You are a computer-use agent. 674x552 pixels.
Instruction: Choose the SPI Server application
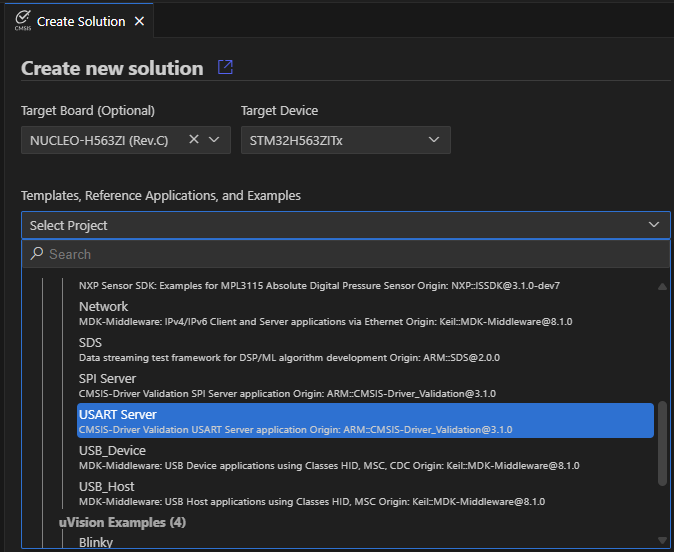107,379
